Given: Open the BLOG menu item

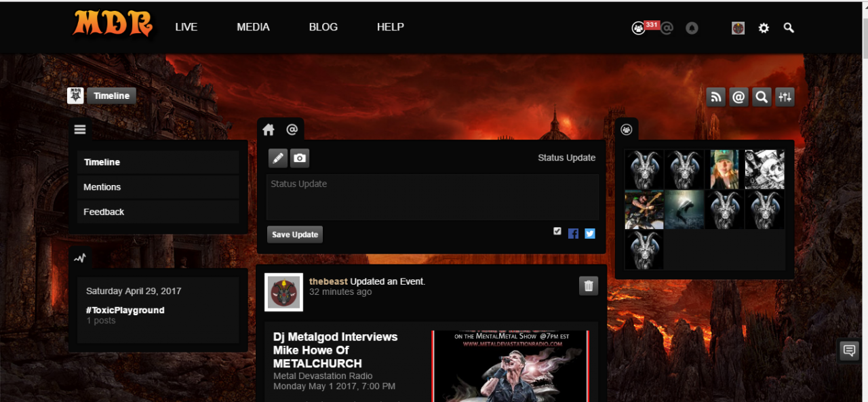Looking at the screenshot, I should (x=323, y=27).
